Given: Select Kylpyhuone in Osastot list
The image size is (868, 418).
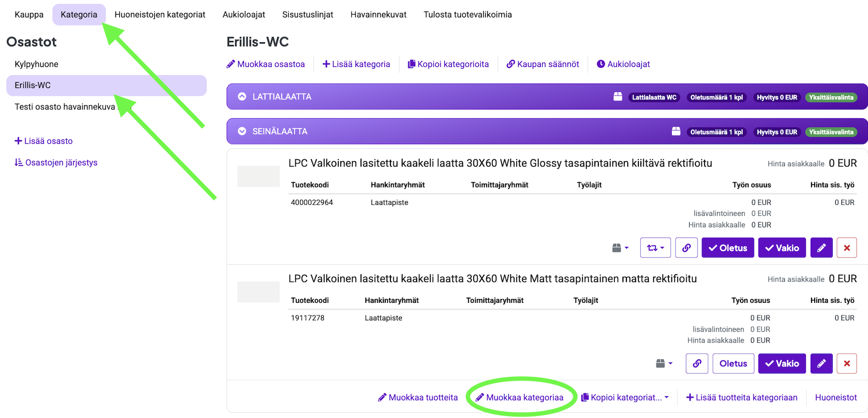Looking at the screenshot, I should coord(36,64).
